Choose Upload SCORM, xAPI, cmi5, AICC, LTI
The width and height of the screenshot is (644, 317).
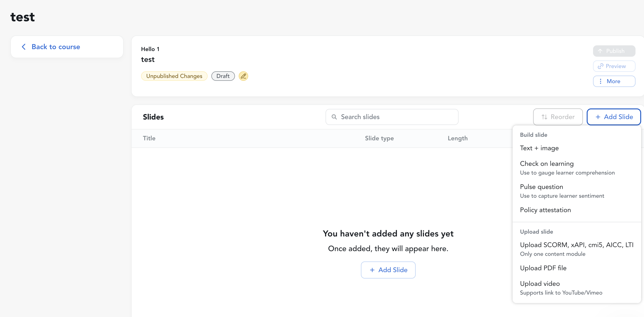point(577,249)
